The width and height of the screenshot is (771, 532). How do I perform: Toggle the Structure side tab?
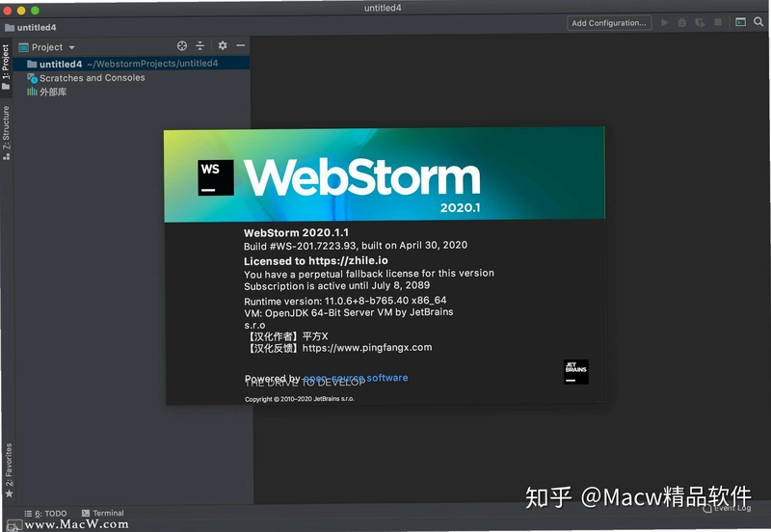[6, 133]
